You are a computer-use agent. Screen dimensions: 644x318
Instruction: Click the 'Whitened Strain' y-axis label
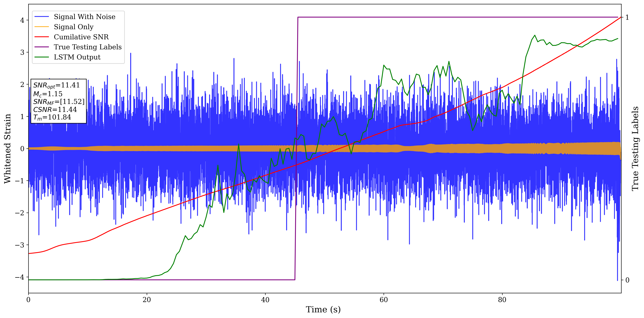[x=7, y=149]
